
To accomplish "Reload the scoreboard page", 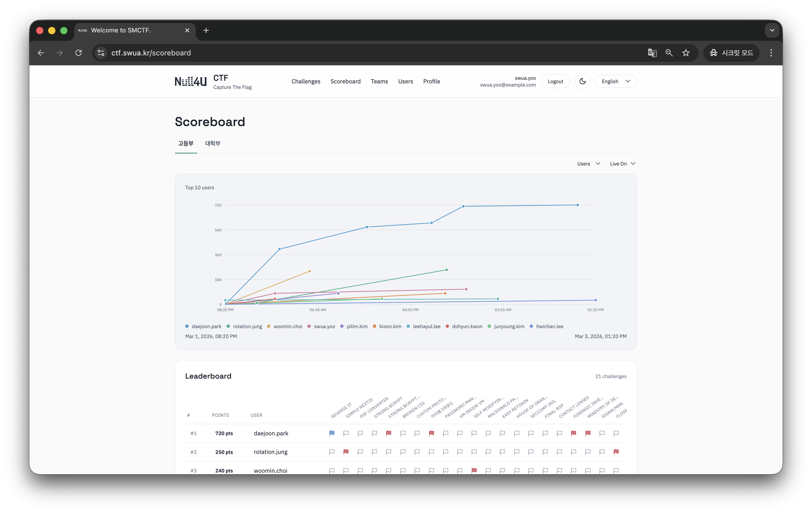I will [78, 53].
